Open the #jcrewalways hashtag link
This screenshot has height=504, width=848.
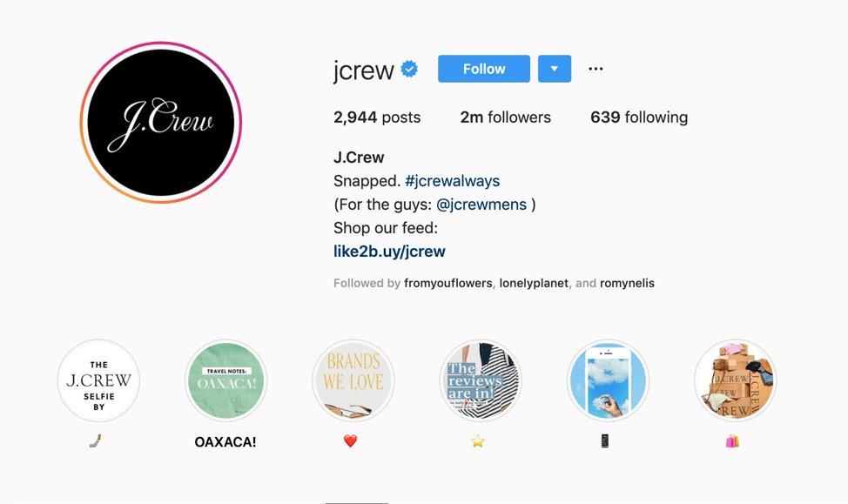click(452, 180)
